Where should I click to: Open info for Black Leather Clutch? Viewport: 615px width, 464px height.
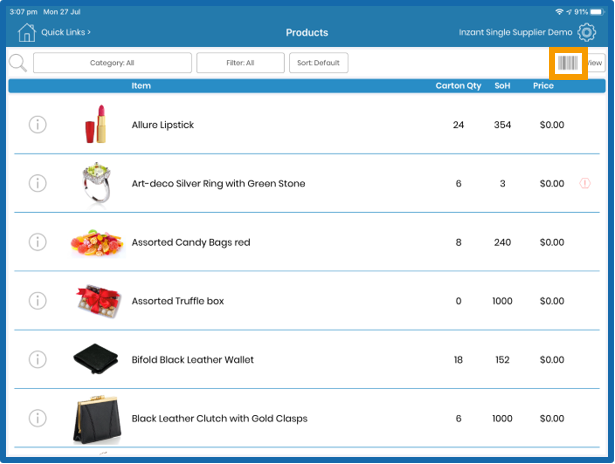click(x=38, y=418)
